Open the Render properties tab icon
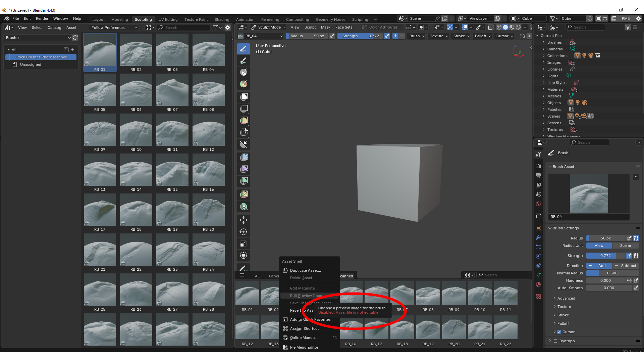 538,166
